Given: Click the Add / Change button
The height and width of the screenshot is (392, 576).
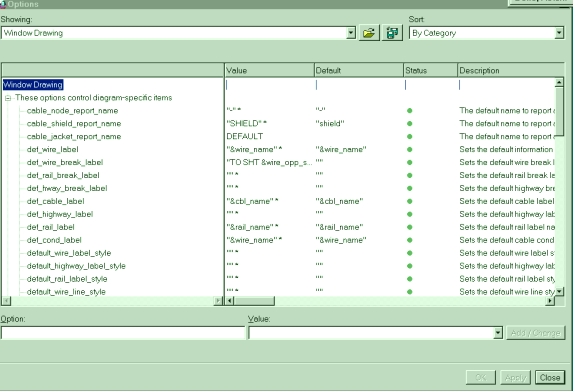Looking at the screenshot, I should coord(535,333).
